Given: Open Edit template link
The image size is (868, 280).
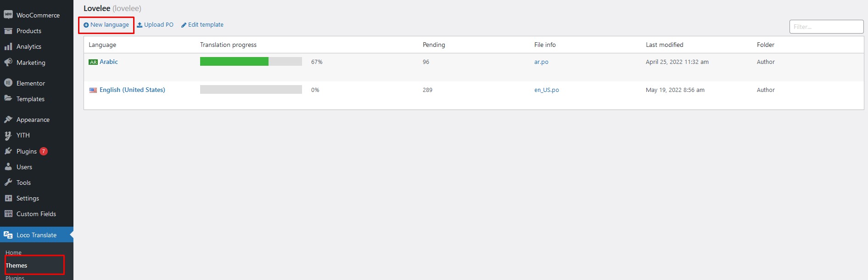Looking at the screenshot, I should (x=205, y=25).
